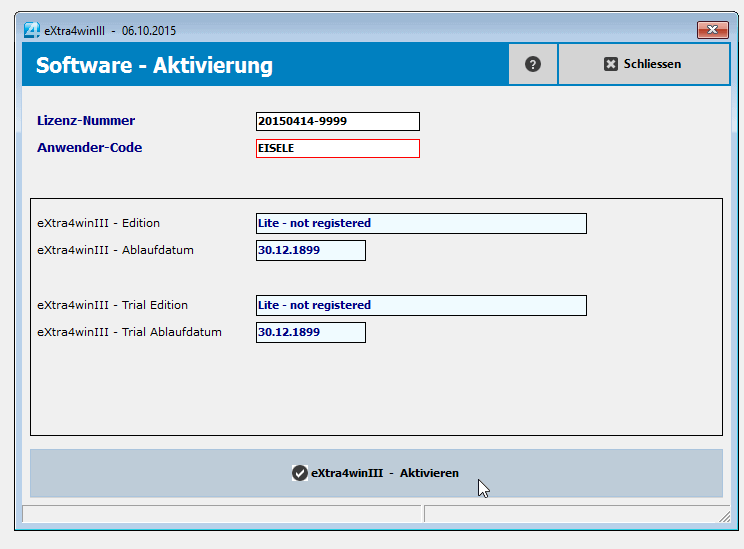Click the Lizenz-Nummer label
Image resolution: width=744 pixels, height=549 pixels.
coord(86,121)
